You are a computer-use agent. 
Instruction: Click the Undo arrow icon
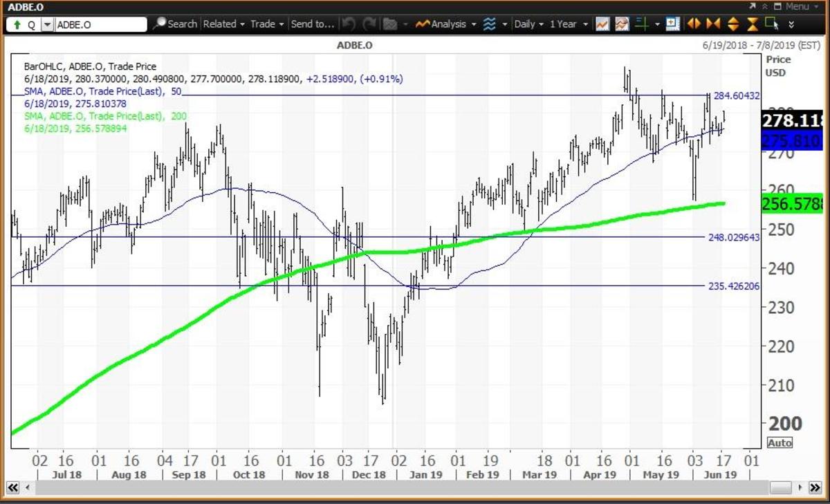click(x=349, y=24)
